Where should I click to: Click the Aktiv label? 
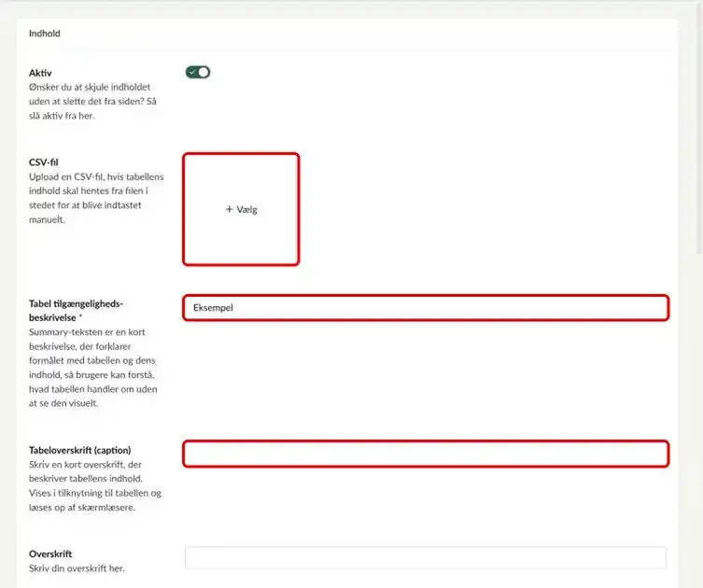(x=40, y=73)
